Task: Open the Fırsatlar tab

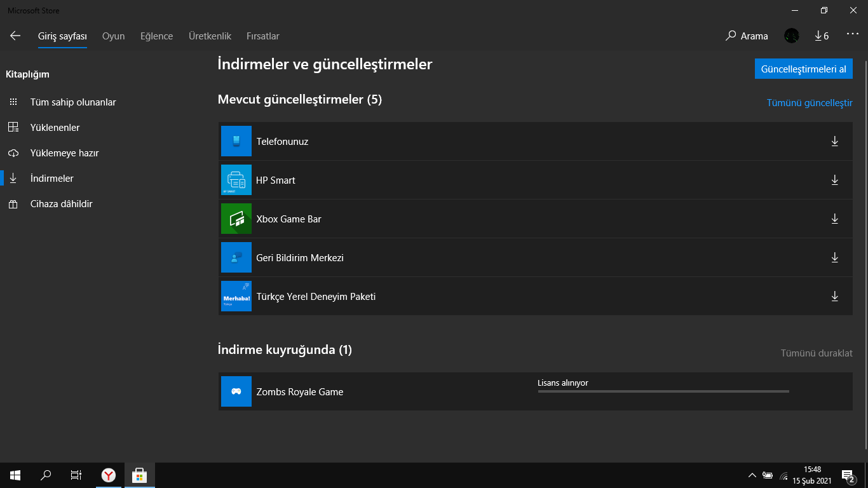Action: (262, 36)
